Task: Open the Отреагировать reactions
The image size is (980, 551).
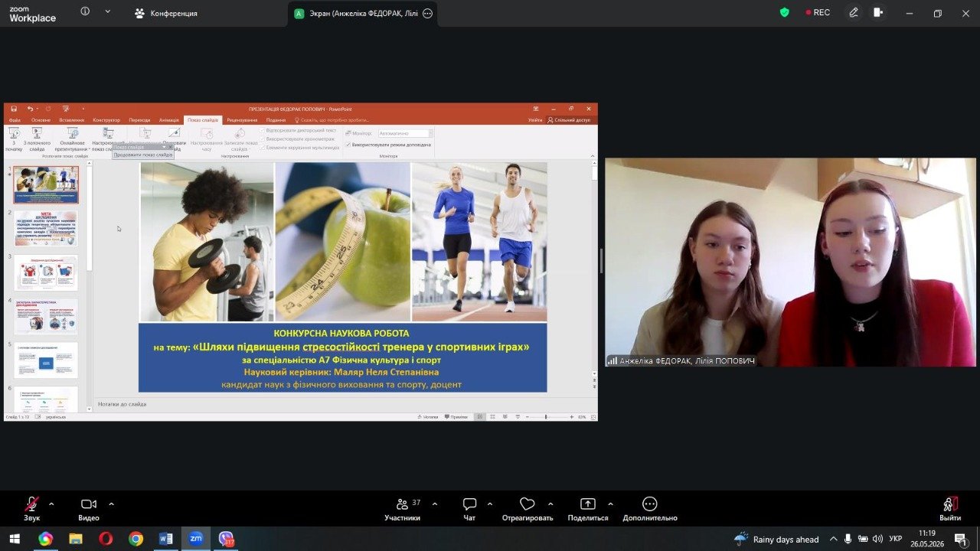Action: 528,509
